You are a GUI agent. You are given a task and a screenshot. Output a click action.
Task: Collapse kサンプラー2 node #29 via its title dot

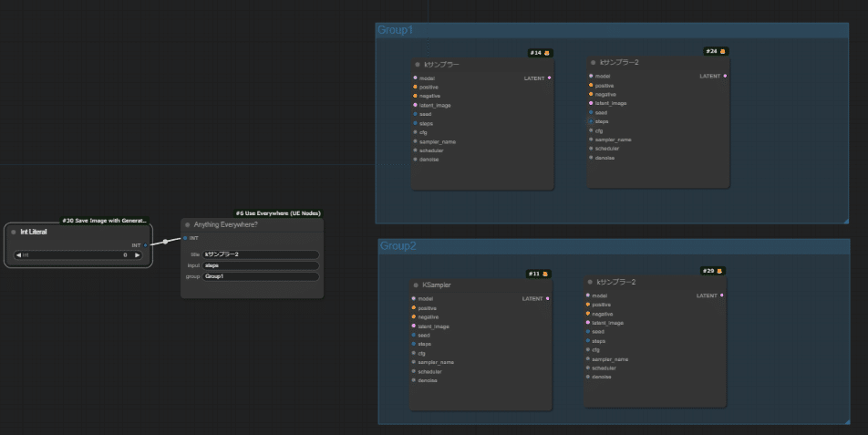coord(590,283)
